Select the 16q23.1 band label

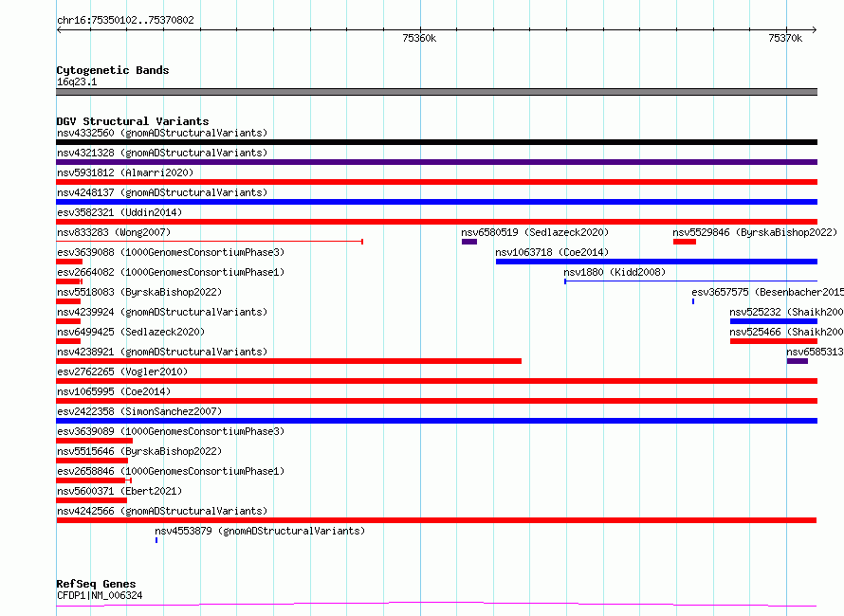pos(77,82)
